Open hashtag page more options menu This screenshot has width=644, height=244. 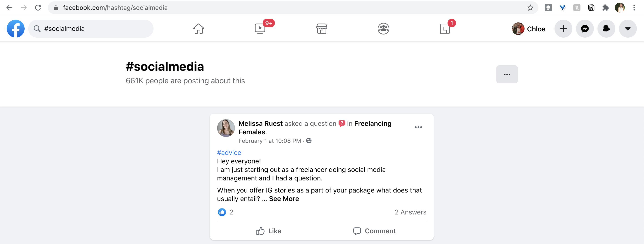[x=507, y=74]
